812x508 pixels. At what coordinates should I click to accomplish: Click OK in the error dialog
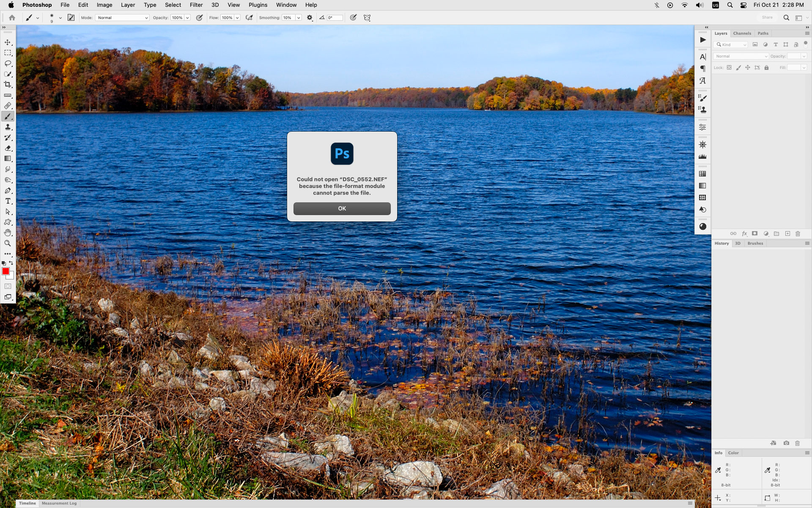pos(342,208)
